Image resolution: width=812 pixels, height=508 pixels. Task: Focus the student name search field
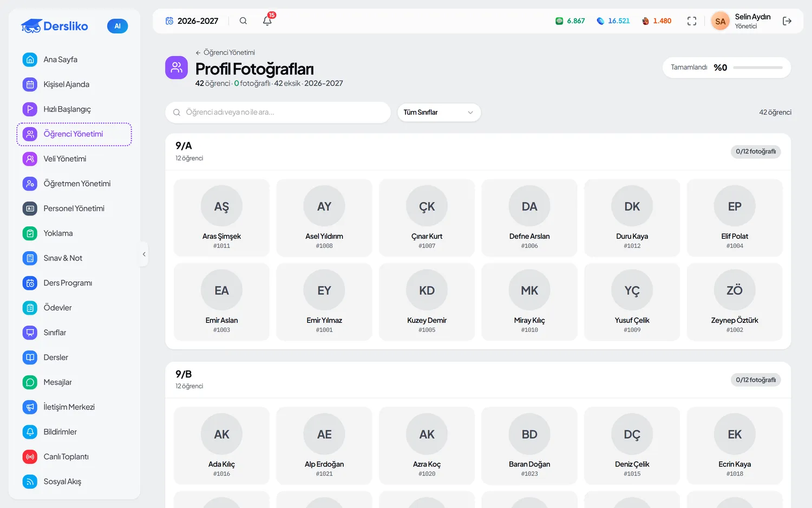tap(278, 112)
